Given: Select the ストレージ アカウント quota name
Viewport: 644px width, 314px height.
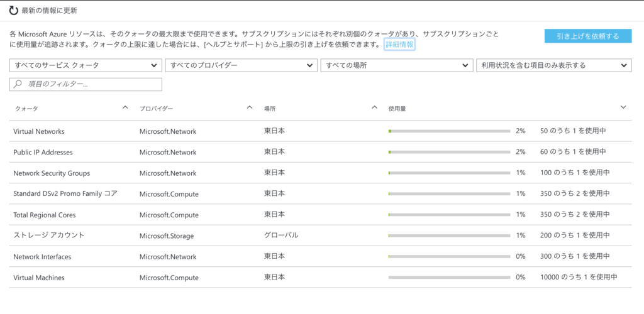Looking at the screenshot, I should pyautogui.click(x=49, y=235).
